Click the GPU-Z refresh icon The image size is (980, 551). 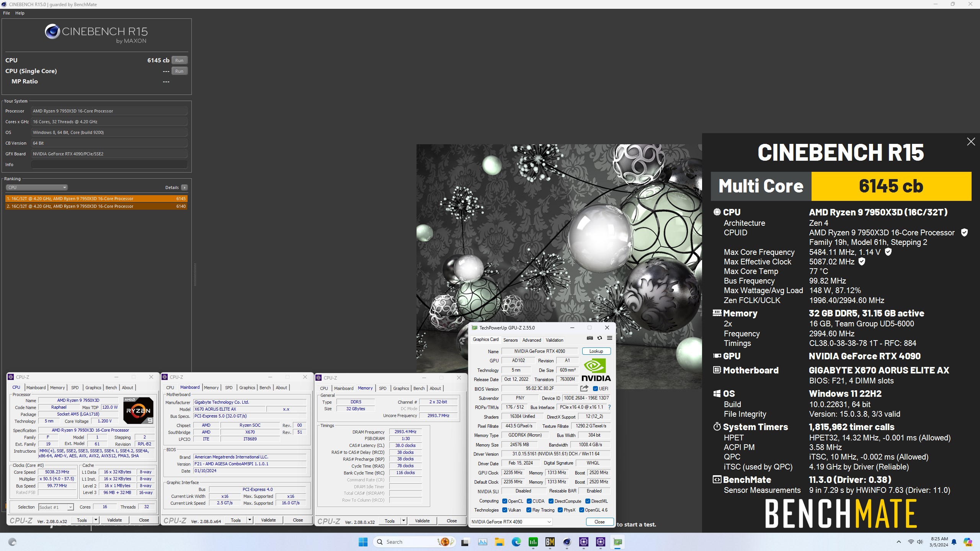[x=599, y=338]
